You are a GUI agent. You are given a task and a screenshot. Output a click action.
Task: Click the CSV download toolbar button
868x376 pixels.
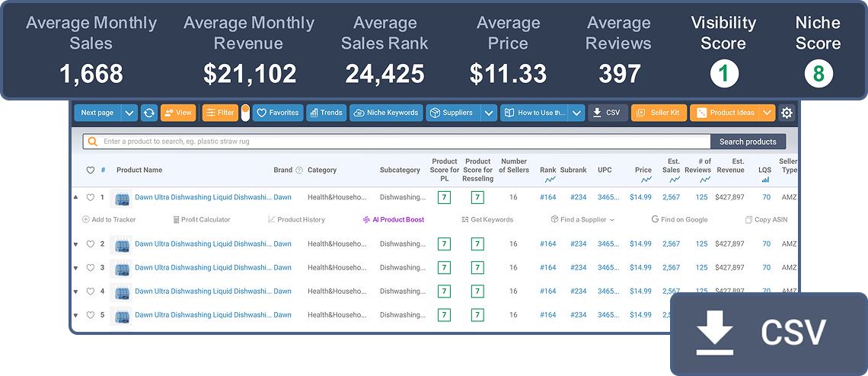608,113
